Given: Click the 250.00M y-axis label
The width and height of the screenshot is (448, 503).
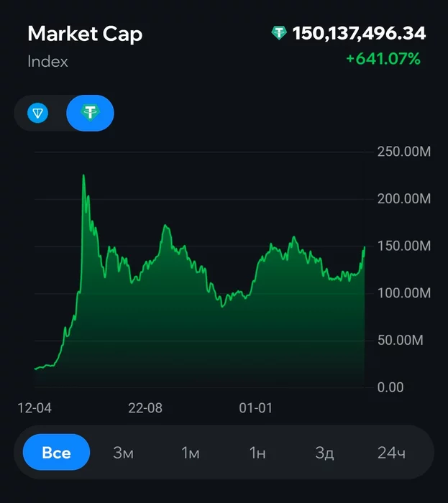Looking at the screenshot, I should (404, 152).
